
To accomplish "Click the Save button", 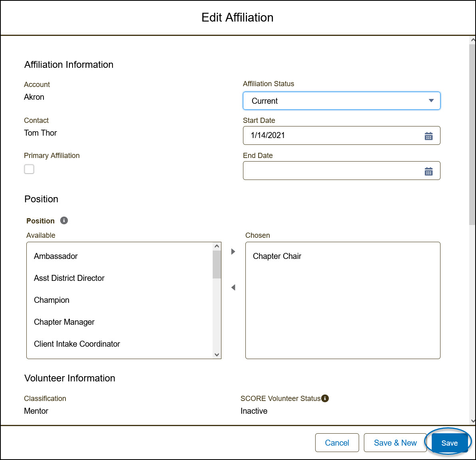I will pyautogui.click(x=449, y=443).
